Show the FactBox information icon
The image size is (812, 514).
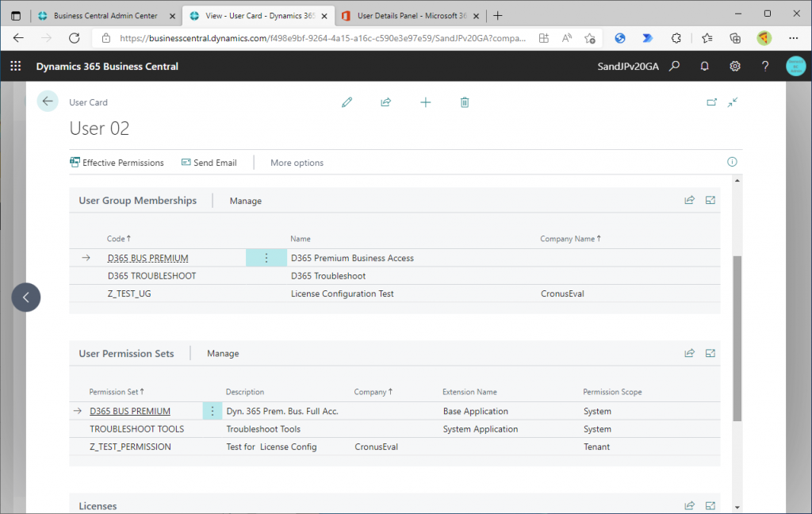coord(732,162)
